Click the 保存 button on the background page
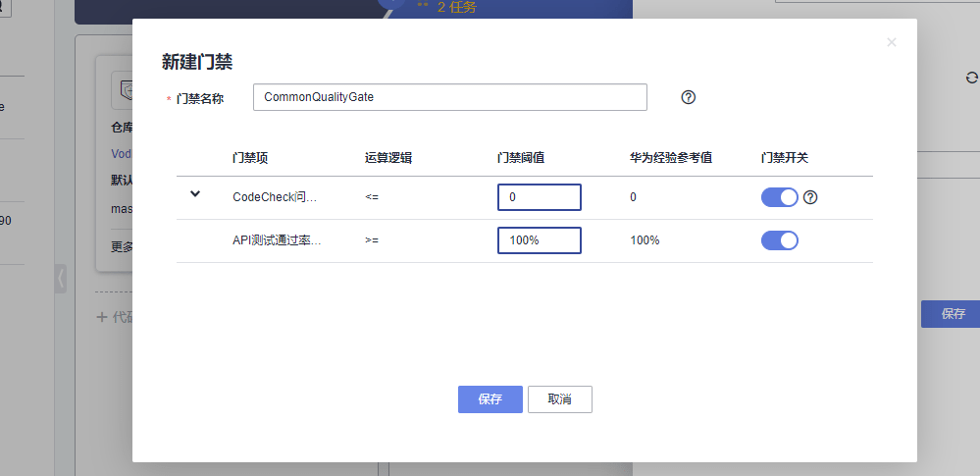This screenshot has height=476, width=980. [953, 314]
